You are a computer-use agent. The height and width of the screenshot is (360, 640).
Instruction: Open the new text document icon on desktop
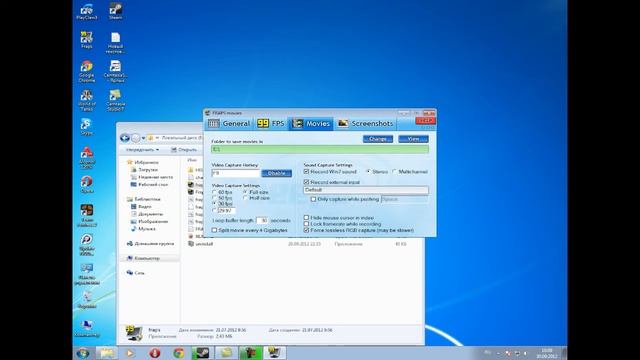[x=115, y=42]
